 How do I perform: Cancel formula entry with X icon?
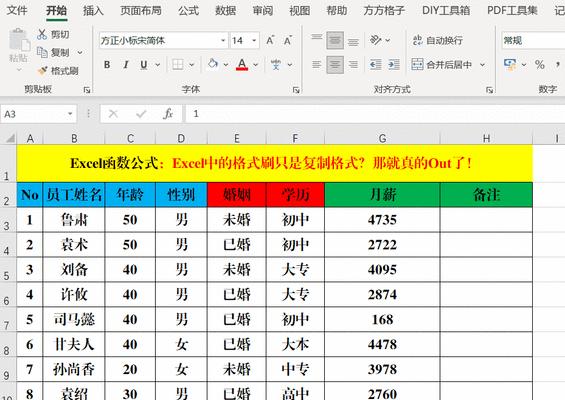(x=113, y=114)
